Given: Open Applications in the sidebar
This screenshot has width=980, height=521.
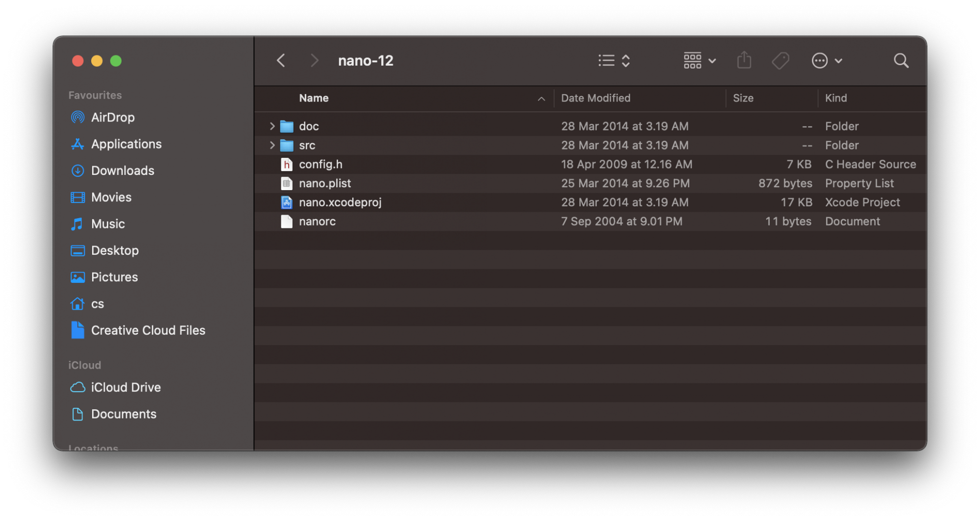Looking at the screenshot, I should [126, 144].
